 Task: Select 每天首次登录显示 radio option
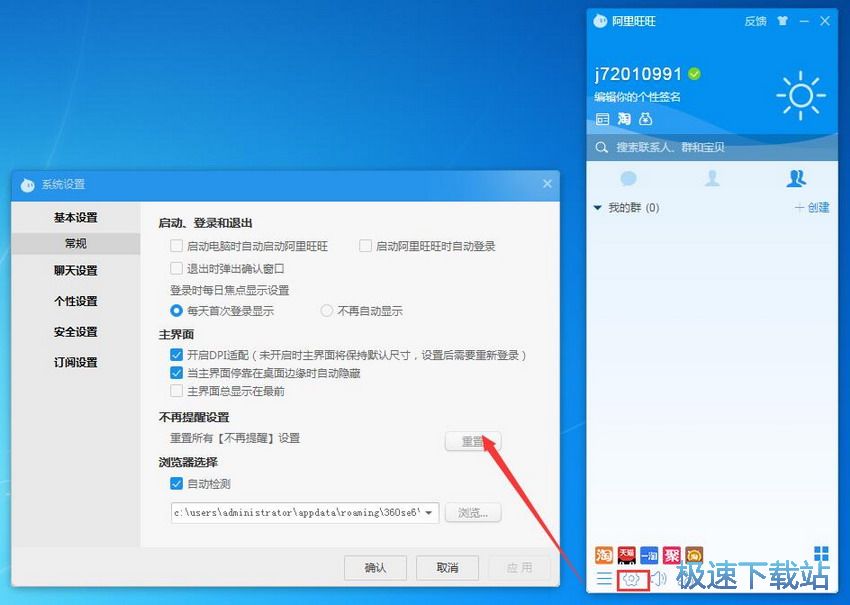(x=176, y=311)
